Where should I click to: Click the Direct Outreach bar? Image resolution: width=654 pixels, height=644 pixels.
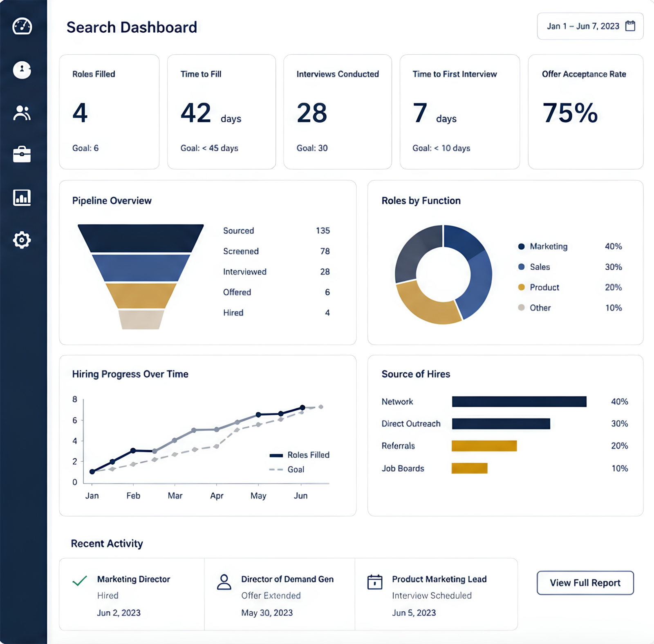pos(501,423)
